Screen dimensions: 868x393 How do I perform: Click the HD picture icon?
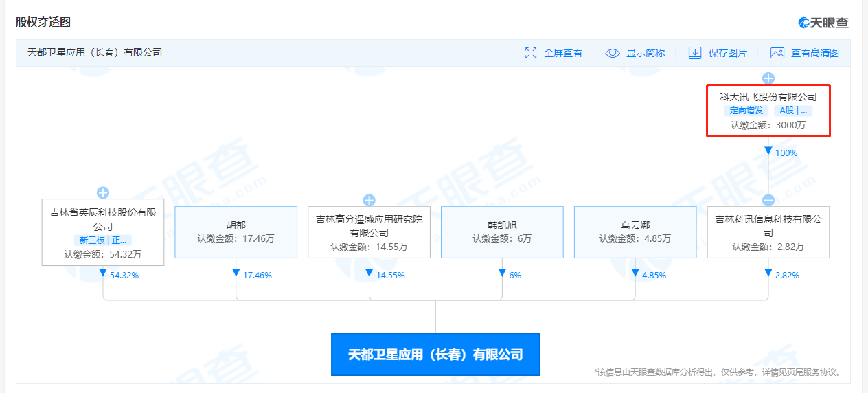pyautogui.click(x=777, y=53)
